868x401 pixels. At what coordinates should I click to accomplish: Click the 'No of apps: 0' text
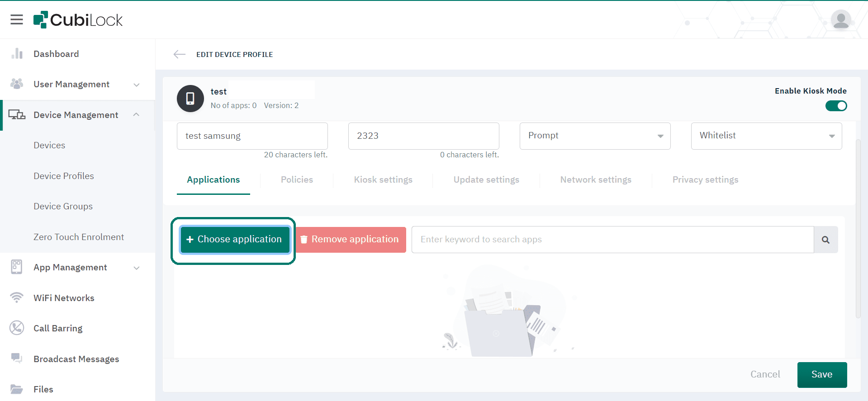pos(233,105)
